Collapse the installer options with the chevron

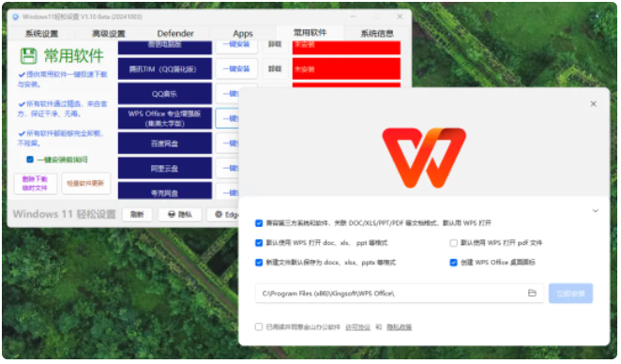tap(596, 211)
